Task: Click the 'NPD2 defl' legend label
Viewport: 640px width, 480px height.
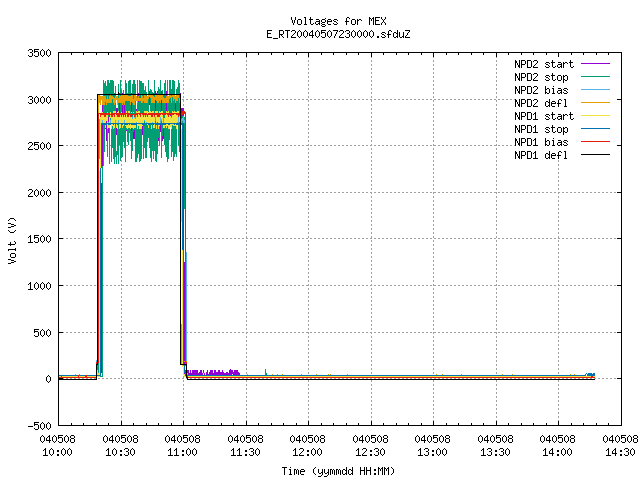Action: pyautogui.click(x=541, y=103)
